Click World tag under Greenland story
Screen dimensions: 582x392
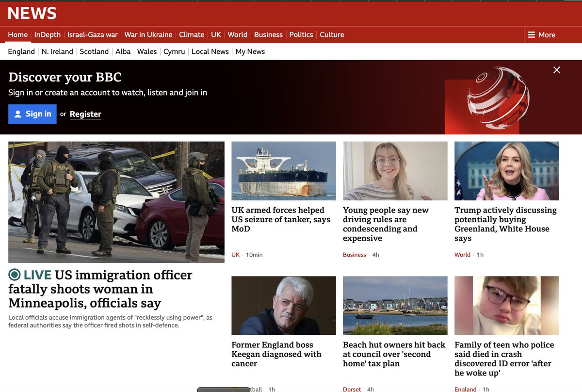coord(462,255)
